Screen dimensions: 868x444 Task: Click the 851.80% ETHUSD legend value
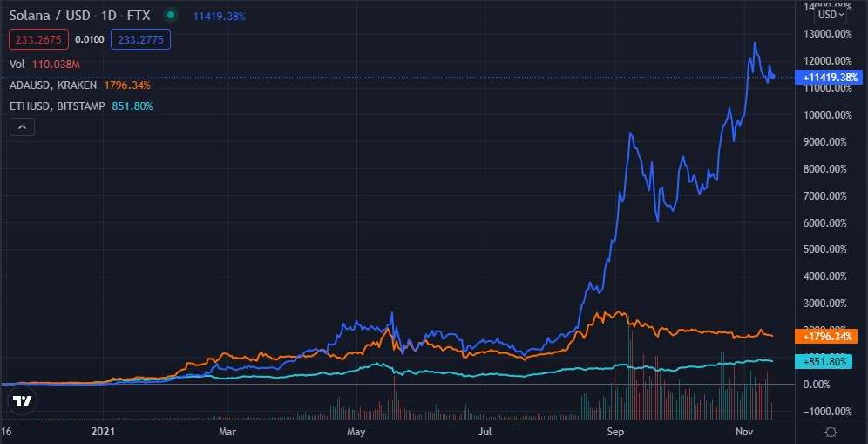pyautogui.click(x=132, y=106)
